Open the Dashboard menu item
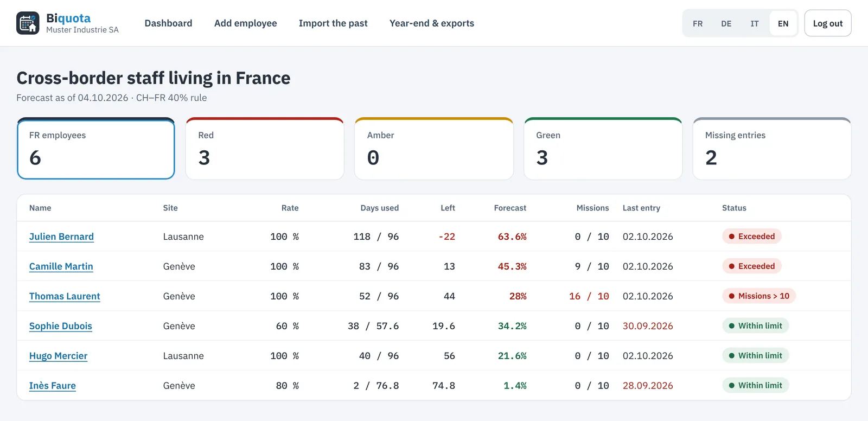 click(x=168, y=23)
